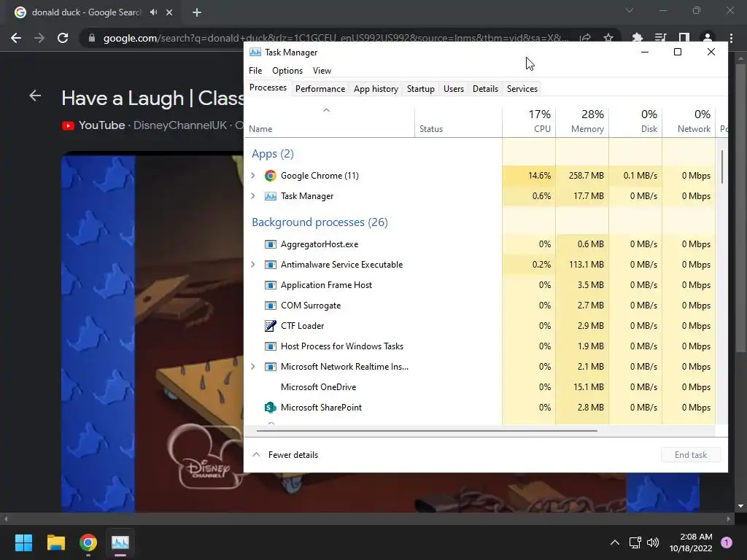This screenshot has height=560, width=747.
Task: Switch to the Details tab
Action: click(485, 88)
